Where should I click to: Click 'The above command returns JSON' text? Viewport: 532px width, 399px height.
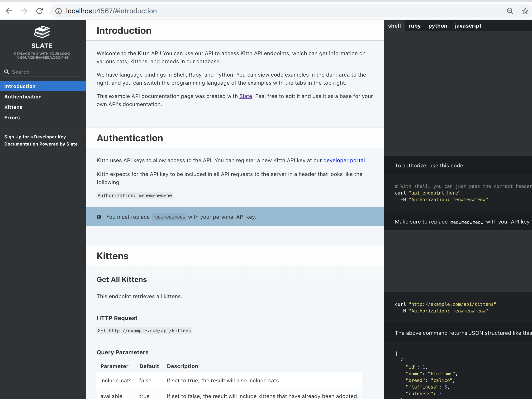tap(463, 333)
